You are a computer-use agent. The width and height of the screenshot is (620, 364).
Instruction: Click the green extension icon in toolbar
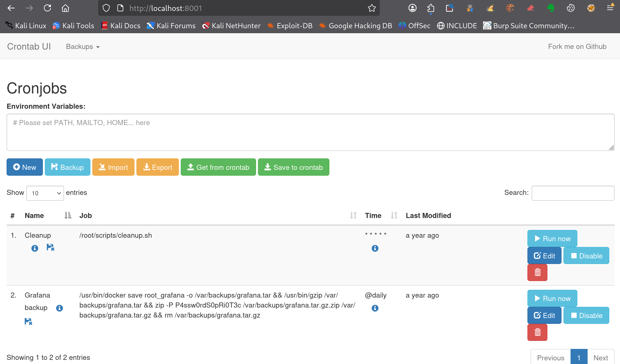(x=551, y=8)
